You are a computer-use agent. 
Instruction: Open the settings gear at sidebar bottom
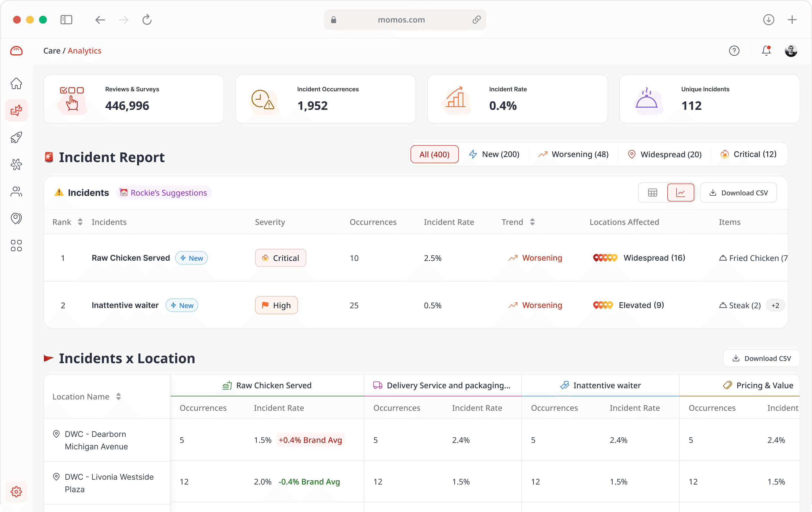pos(16,492)
